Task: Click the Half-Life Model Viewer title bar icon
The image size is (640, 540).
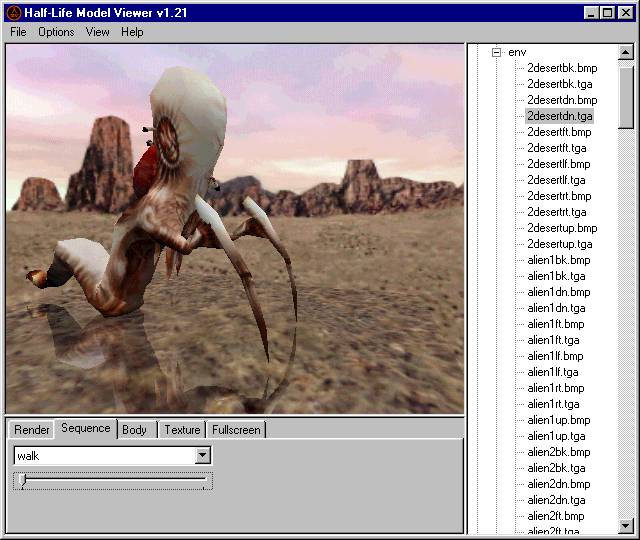Action: [14, 13]
